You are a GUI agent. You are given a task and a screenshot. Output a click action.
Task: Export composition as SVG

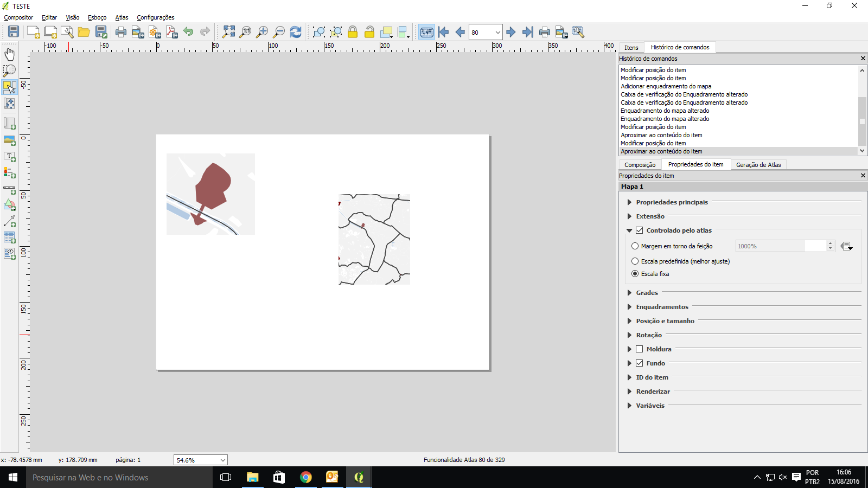pyautogui.click(x=155, y=32)
